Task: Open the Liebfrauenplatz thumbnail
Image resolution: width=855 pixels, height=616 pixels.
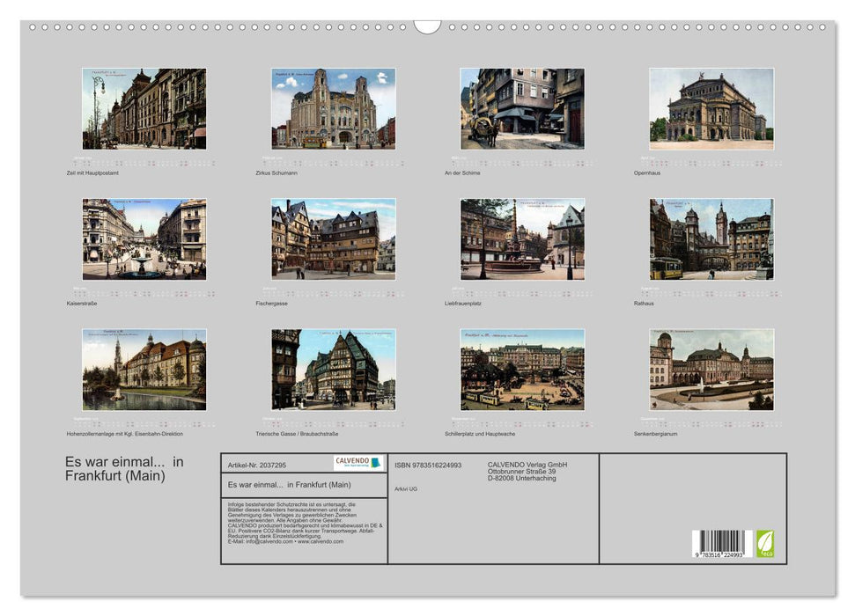Action: pos(522,239)
